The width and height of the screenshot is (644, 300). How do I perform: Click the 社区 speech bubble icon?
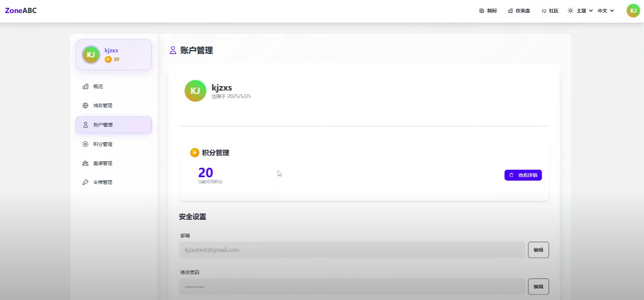[x=544, y=11]
